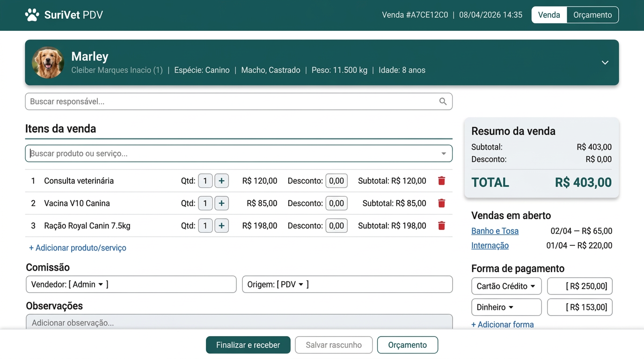644x359 pixels.
Task: Click Adicionar forma payment link
Action: tap(502, 324)
